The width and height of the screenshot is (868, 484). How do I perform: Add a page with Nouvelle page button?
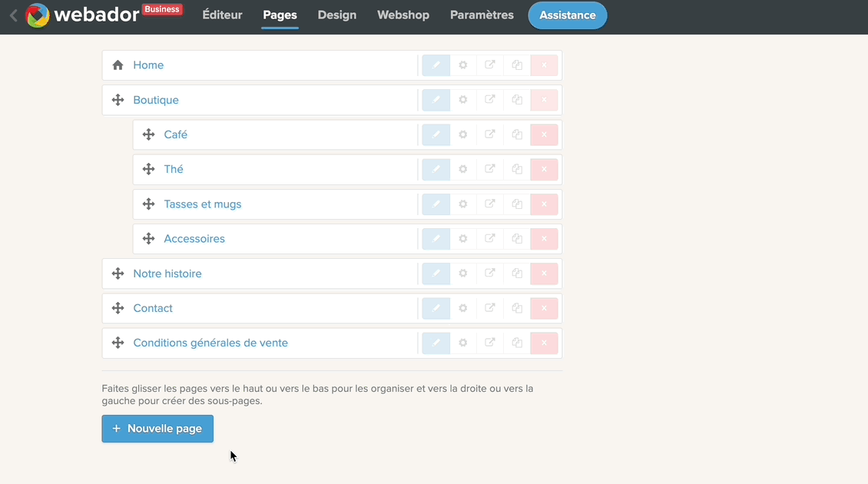pos(157,429)
